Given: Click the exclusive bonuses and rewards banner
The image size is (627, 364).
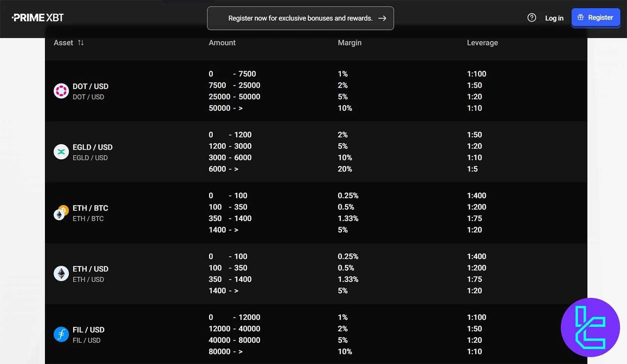Looking at the screenshot, I should tap(300, 18).
